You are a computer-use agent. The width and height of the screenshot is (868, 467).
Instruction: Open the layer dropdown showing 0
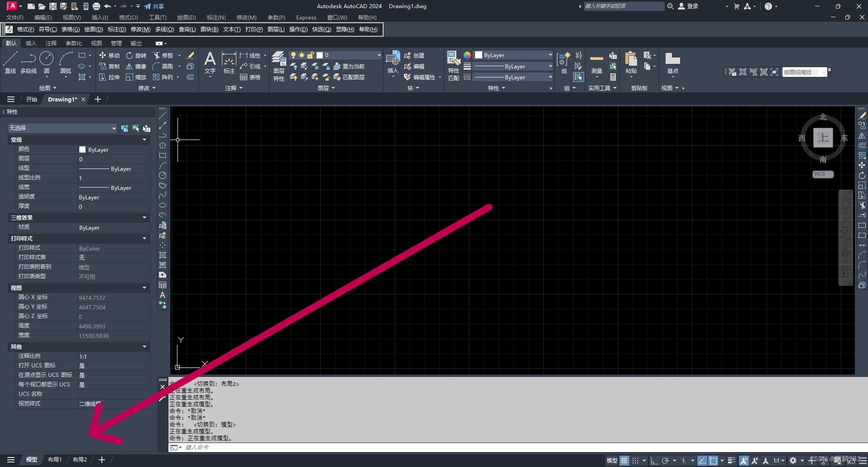pyautogui.click(x=336, y=55)
